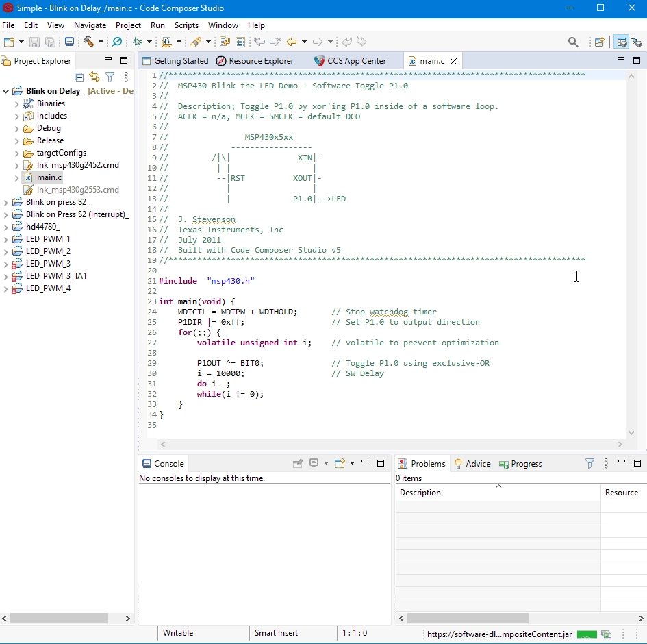Open the build hammer dropdown arrow

pyautogui.click(x=100, y=42)
